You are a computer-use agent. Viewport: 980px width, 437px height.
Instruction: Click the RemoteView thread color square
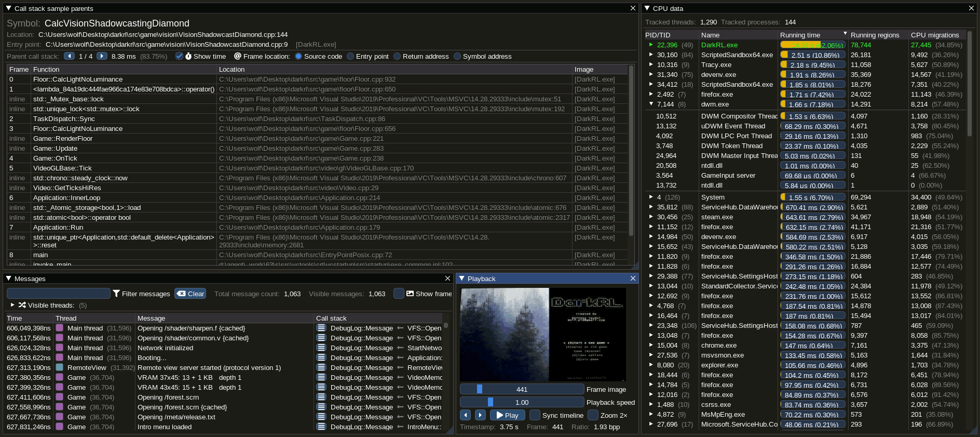[x=60, y=368]
